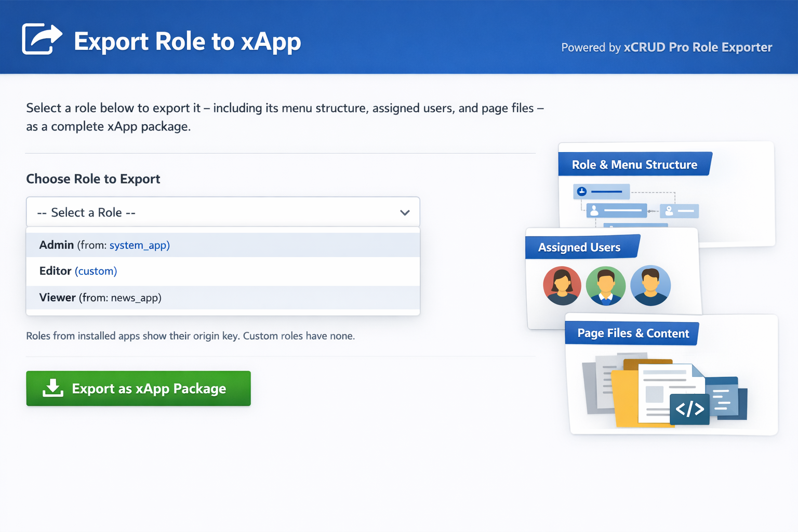Click the Assigned Users panel header

click(579, 247)
